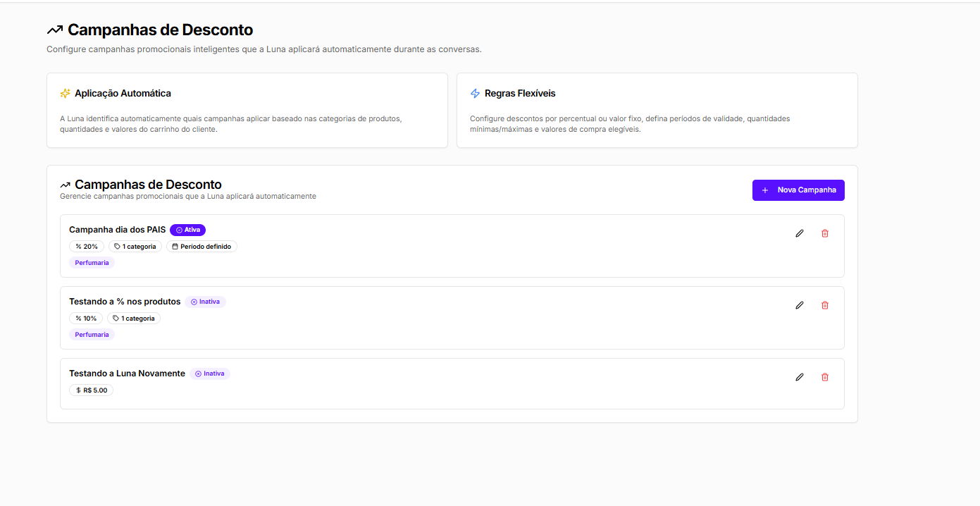
Task: Click Inativa badge on Luna Novamente campaign
Action: click(x=209, y=374)
